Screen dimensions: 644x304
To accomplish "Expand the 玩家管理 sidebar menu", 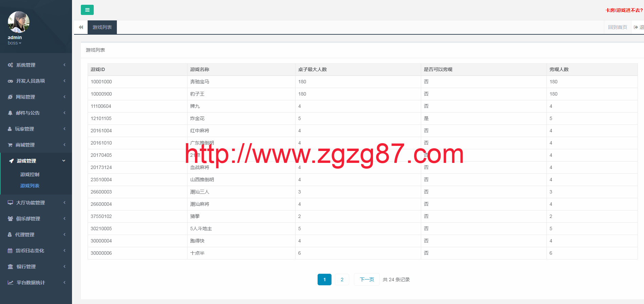I will point(36,129).
